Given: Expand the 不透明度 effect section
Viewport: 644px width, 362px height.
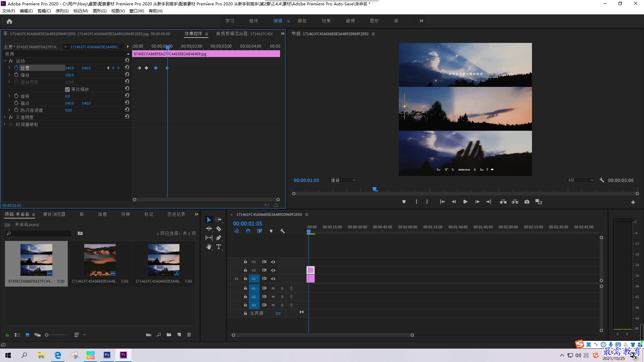Looking at the screenshot, I should 5,117.
